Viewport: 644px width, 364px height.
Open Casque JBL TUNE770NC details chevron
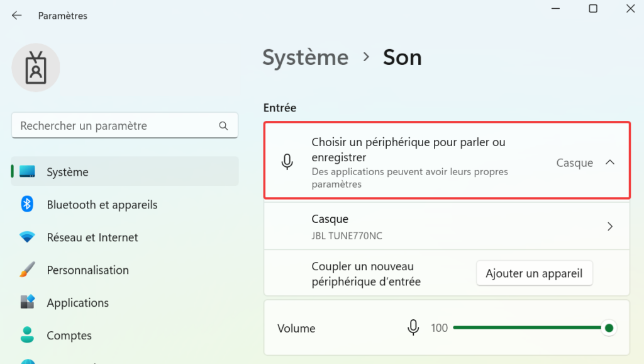pyautogui.click(x=609, y=226)
